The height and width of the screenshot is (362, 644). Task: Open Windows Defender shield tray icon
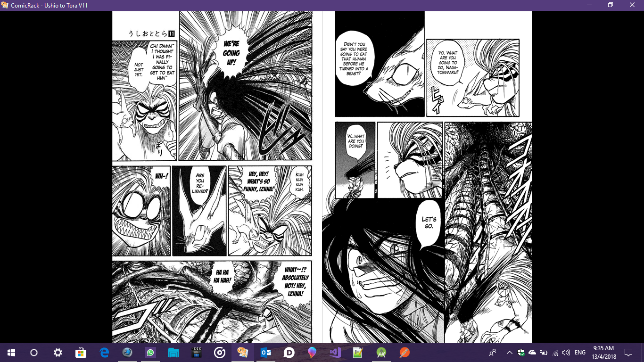521,353
